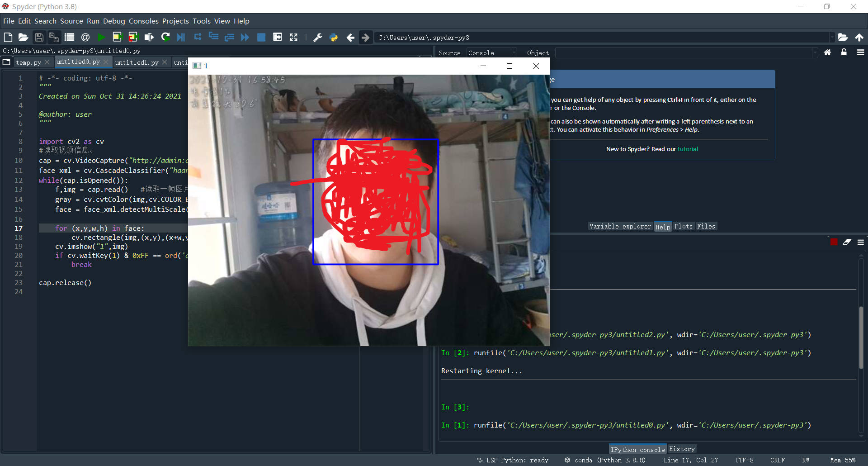Click the LSP Python: ready status
Viewport: 868px width, 466px height.
(x=513, y=460)
